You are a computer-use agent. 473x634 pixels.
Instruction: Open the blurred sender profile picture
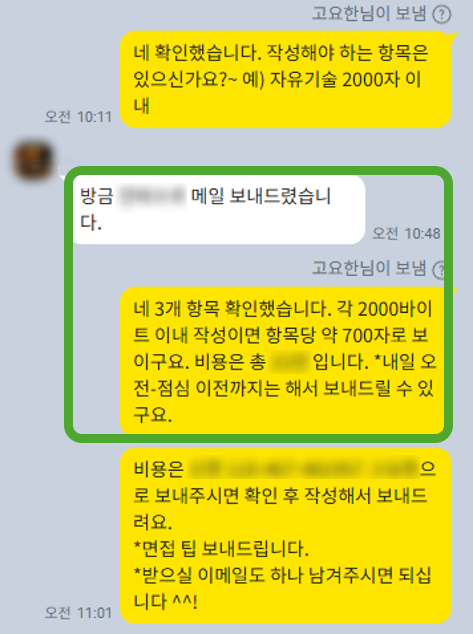pyautogui.click(x=33, y=161)
